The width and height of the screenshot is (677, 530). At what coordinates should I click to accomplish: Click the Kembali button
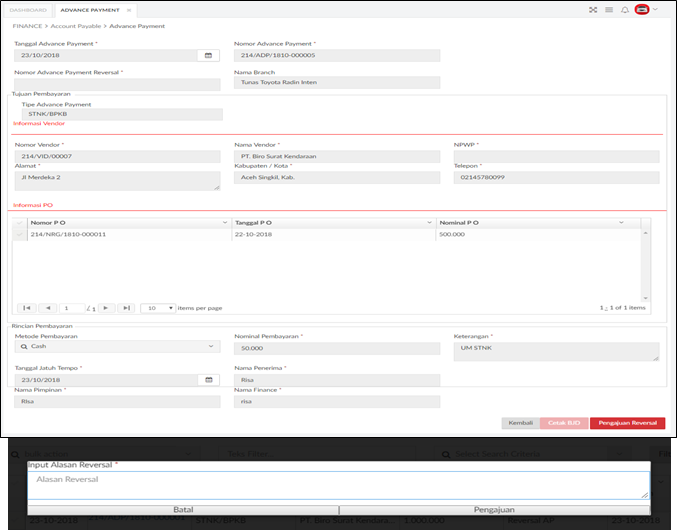click(520, 423)
